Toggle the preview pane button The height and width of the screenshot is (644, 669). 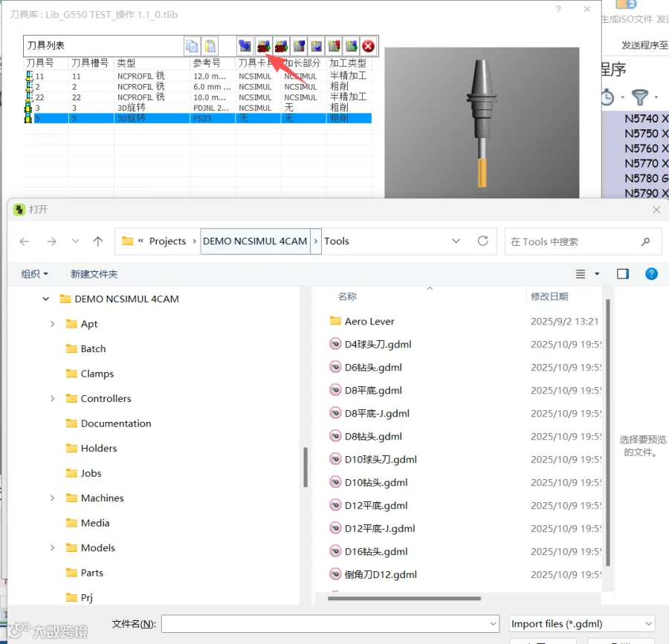(622, 273)
